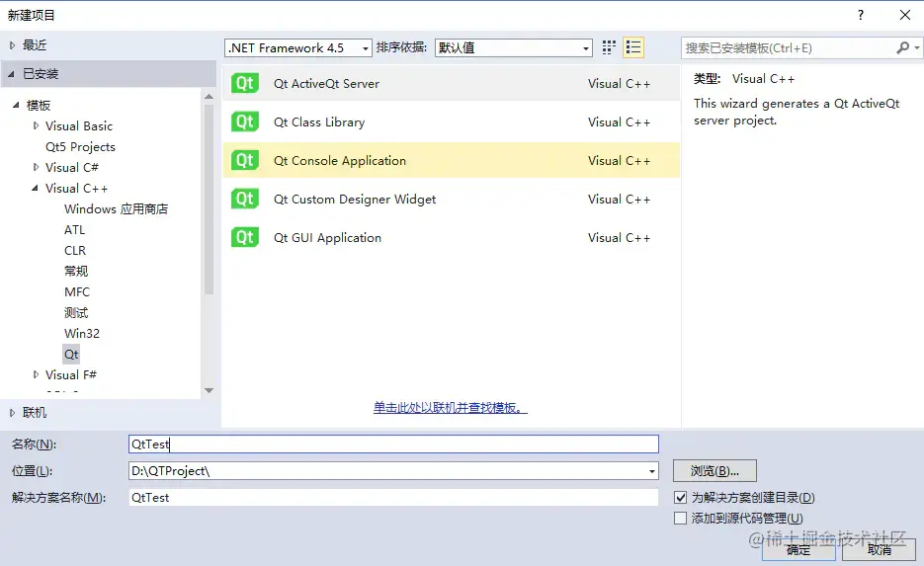Screen dimensions: 924x566
Task: Select the 常规 template category
Action: click(76, 271)
